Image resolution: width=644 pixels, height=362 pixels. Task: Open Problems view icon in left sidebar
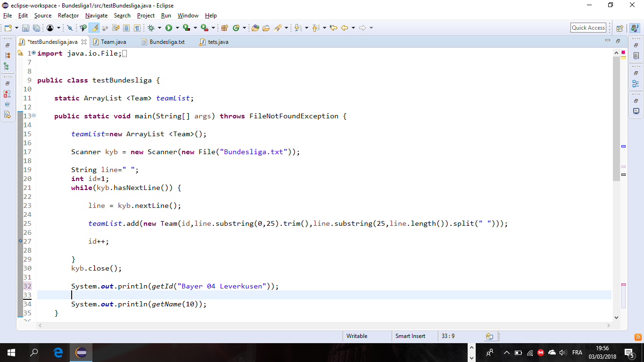point(7,94)
